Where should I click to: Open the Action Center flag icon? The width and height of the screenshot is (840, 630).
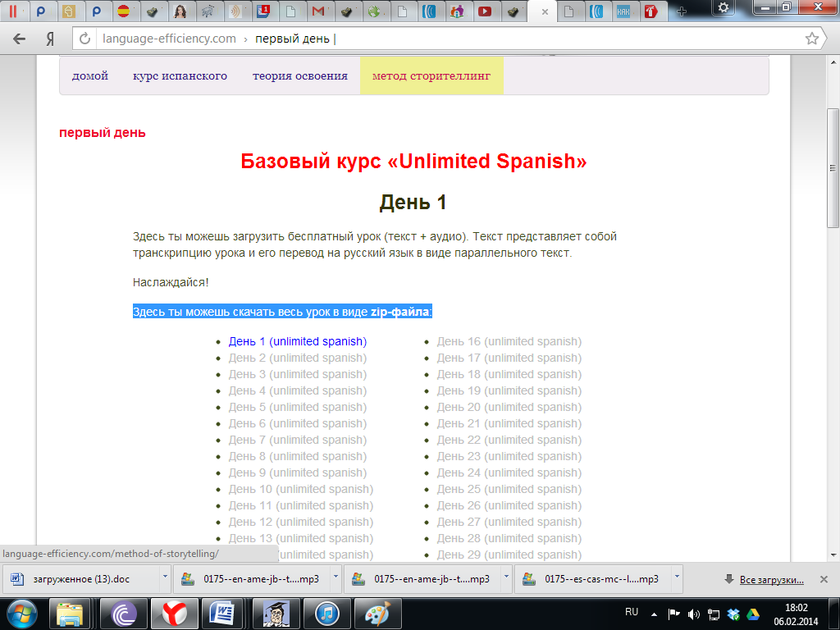674,614
